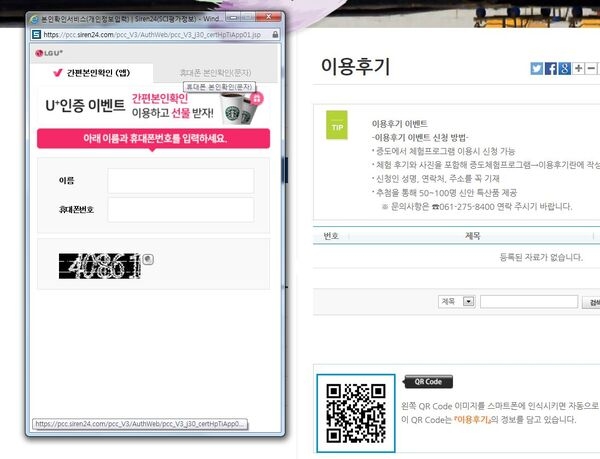Share via the Google icon

pos(565,68)
